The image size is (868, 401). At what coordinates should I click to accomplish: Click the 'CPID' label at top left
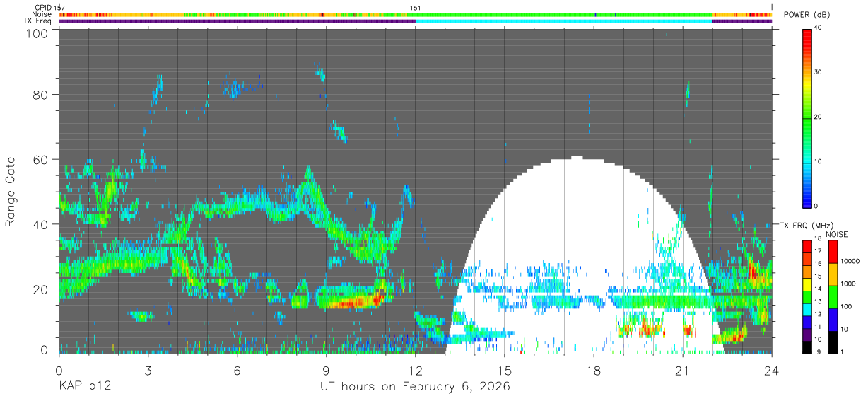[44, 8]
